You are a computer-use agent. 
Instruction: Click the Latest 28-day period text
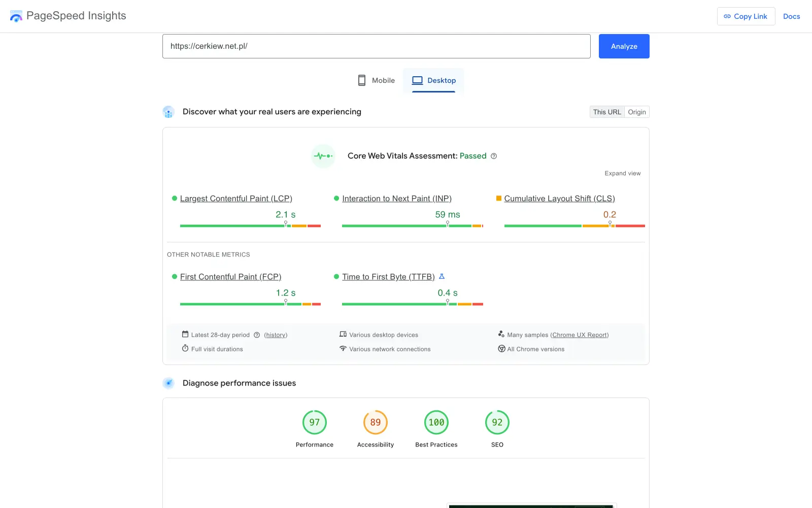click(x=220, y=335)
